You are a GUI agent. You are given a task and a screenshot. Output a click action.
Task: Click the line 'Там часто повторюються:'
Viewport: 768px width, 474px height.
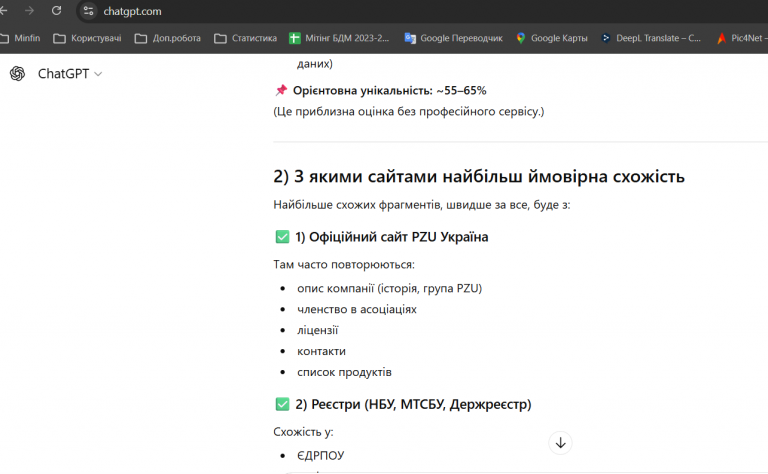344,265
